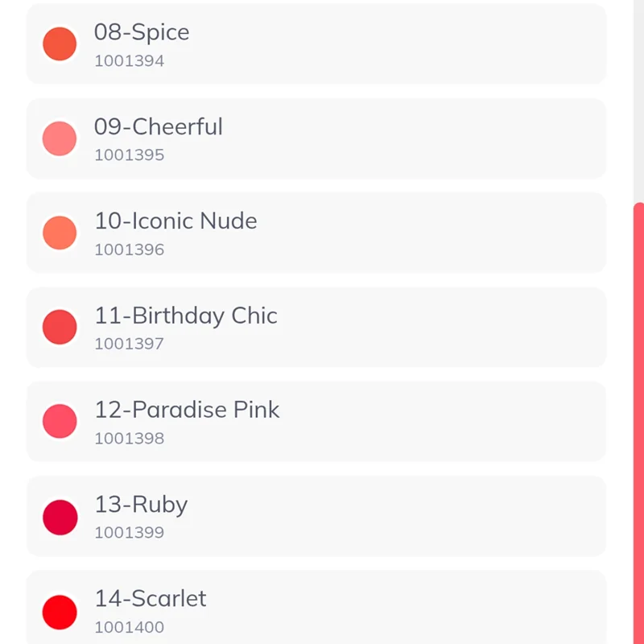The height and width of the screenshot is (644, 644).
Task: Click product code 1001397
Action: [x=129, y=344]
